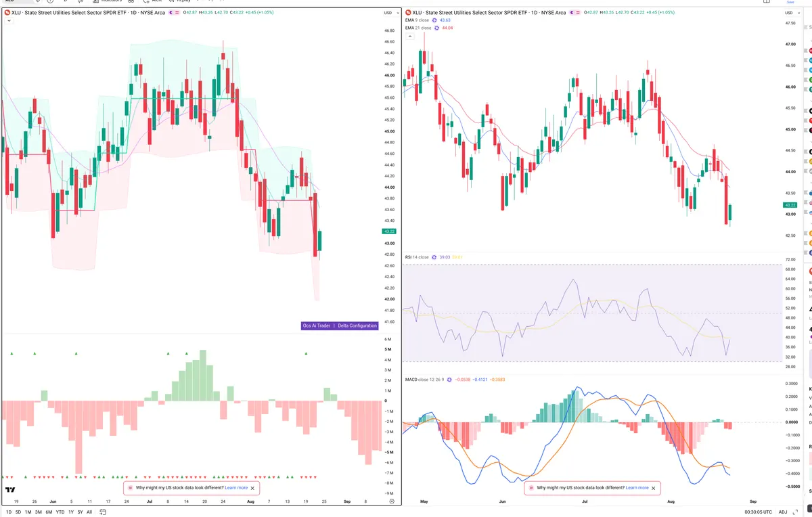Viewport: 812px width, 517px height.
Task: Click XLU symbol logo on left chart
Action: [x=7, y=13]
